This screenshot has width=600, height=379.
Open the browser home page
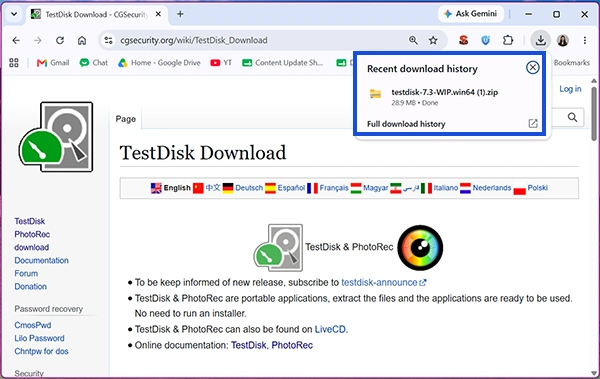[82, 40]
